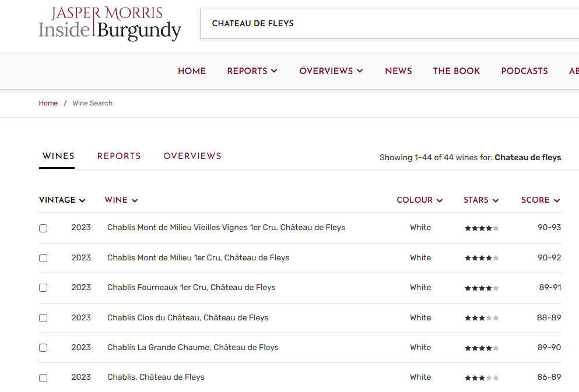Open The Book menu item

point(456,71)
